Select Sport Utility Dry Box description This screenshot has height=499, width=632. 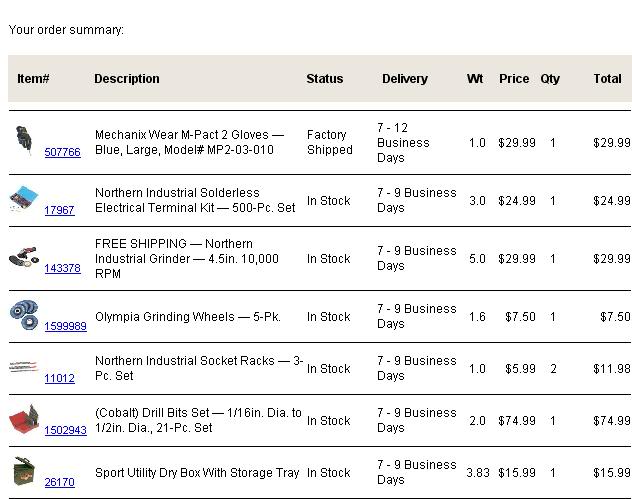click(x=197, y=472)
